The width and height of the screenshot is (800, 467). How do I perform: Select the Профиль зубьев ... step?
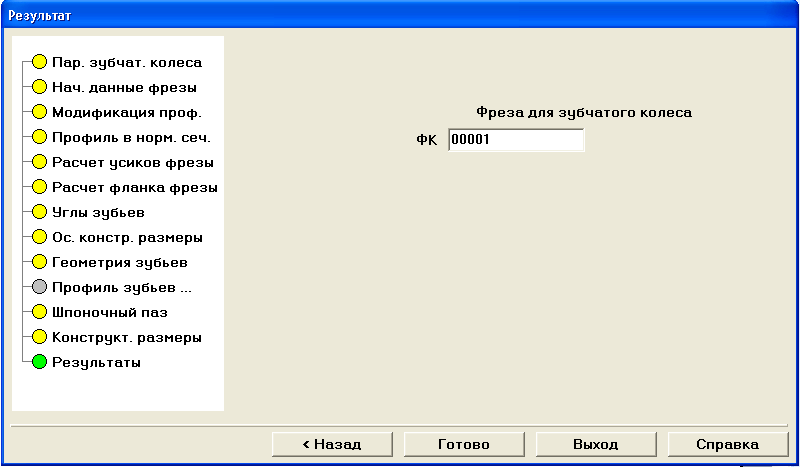[x=122, y=288]
